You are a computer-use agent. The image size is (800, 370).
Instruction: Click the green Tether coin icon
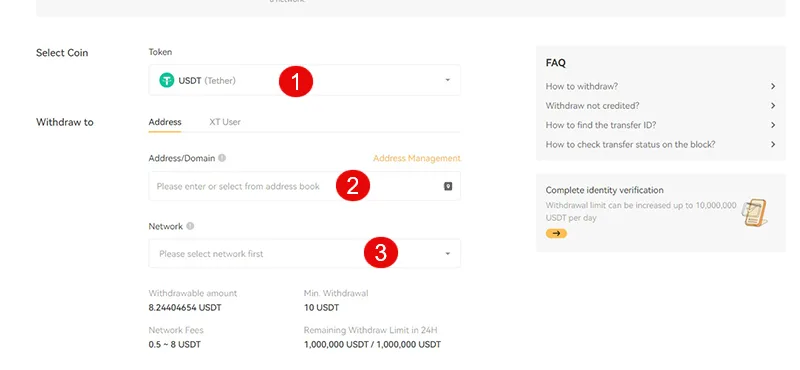(167, 80)
